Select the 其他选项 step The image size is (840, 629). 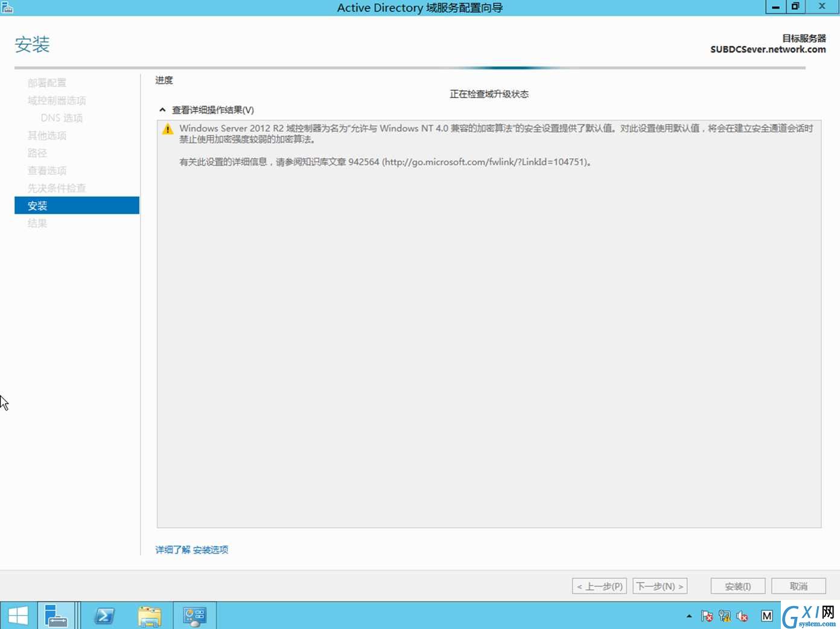pos(47,135)
